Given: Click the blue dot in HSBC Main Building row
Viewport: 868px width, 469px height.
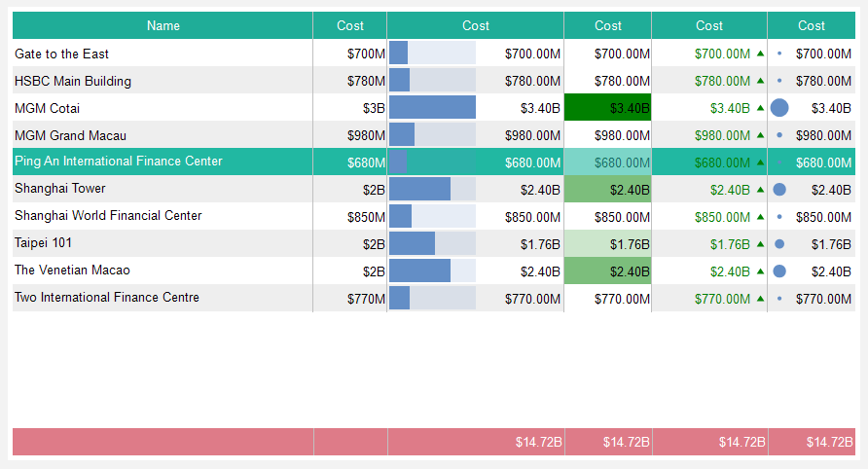Looking at the screenshot, I should coord(779,81).
